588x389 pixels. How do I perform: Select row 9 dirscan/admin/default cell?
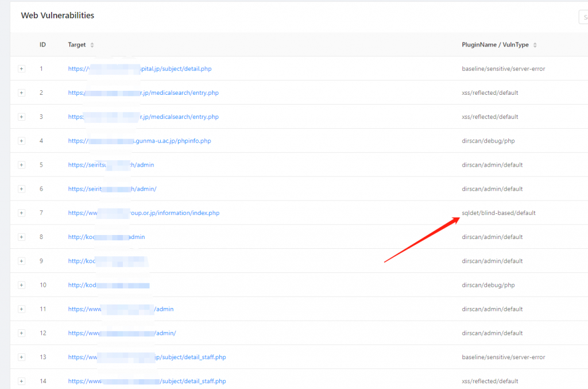click(492, 261)
